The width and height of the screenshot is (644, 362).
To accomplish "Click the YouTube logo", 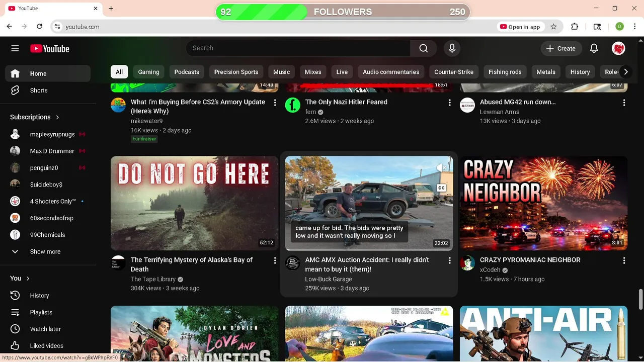I will 50,49.
